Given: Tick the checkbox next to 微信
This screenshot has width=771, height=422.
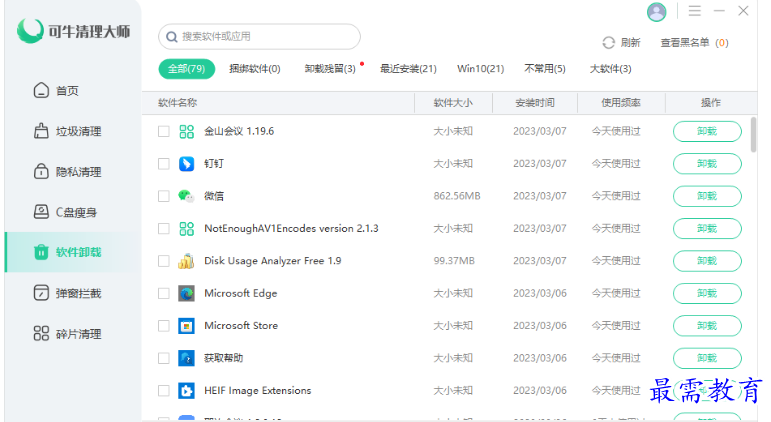Looking at the screenshot, I should (x=164, y=196).
